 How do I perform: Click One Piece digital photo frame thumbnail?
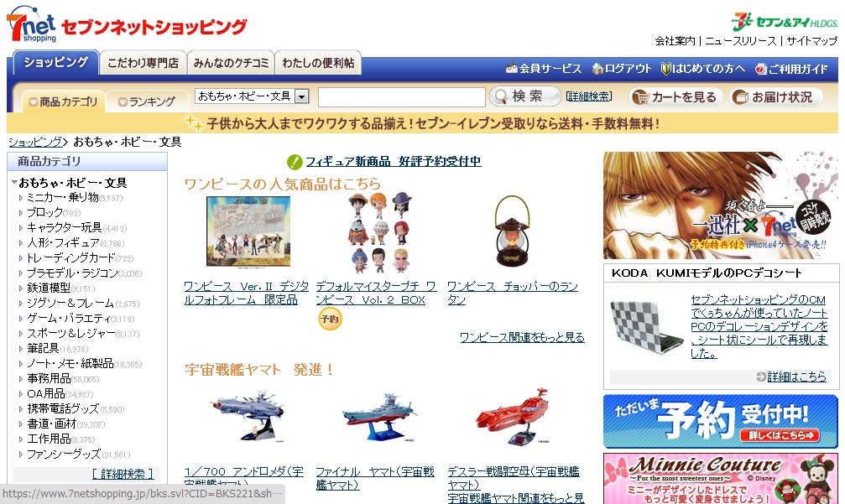(x=248, y=231)
